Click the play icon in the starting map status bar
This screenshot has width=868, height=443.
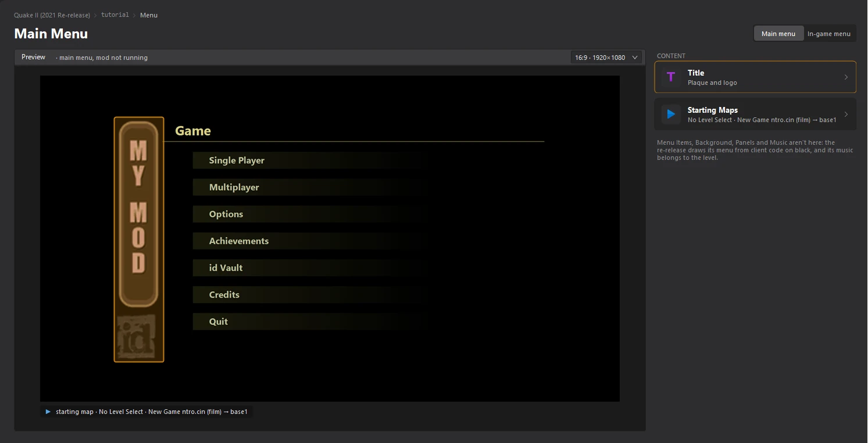(48, 412)
